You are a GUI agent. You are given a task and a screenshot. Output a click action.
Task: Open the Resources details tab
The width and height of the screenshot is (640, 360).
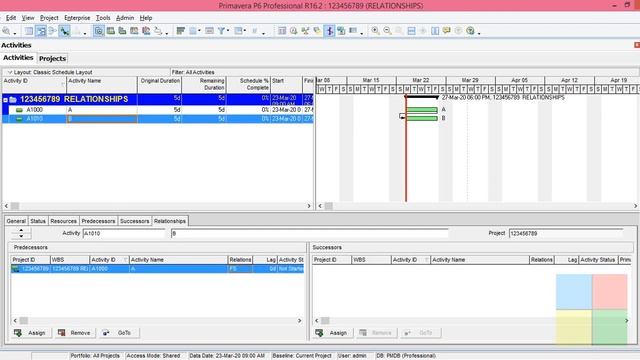(64, 221)
